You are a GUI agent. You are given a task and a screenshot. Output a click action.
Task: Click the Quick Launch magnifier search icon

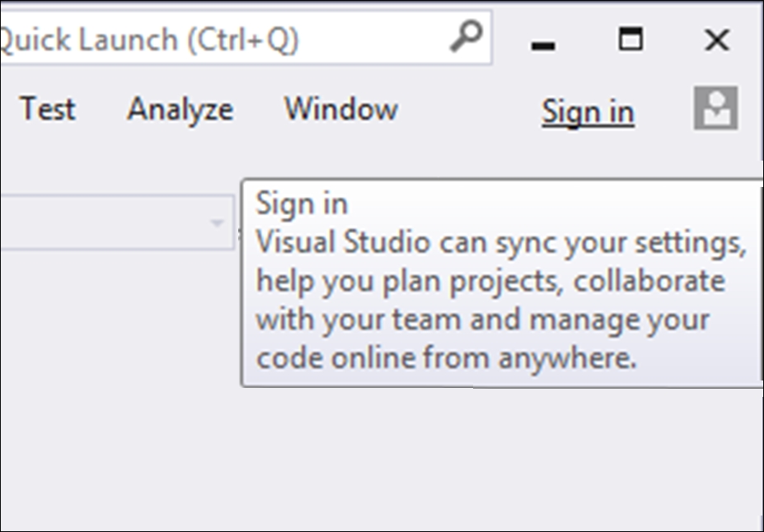point(466,36)
